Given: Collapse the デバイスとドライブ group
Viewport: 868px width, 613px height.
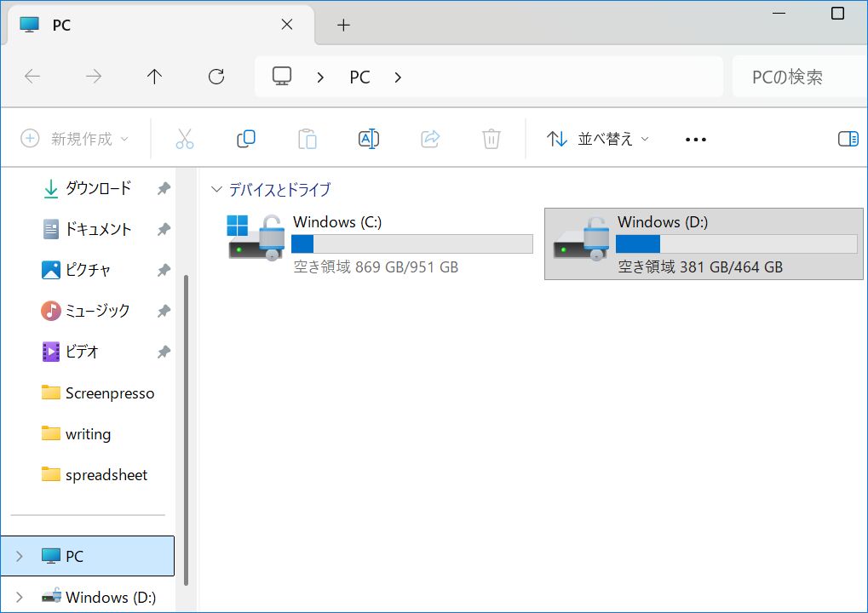Looking at the screenshot, I should (x=218, y=190).
